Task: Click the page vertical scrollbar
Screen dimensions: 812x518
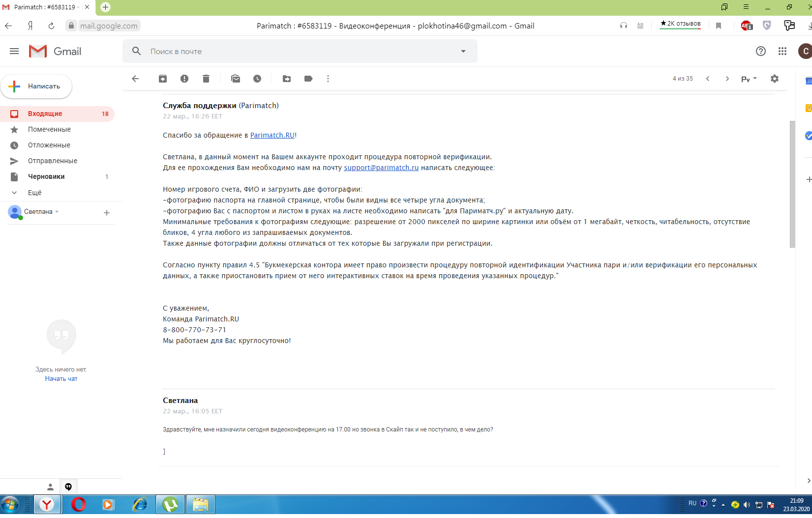Action: tap(792, 184)
